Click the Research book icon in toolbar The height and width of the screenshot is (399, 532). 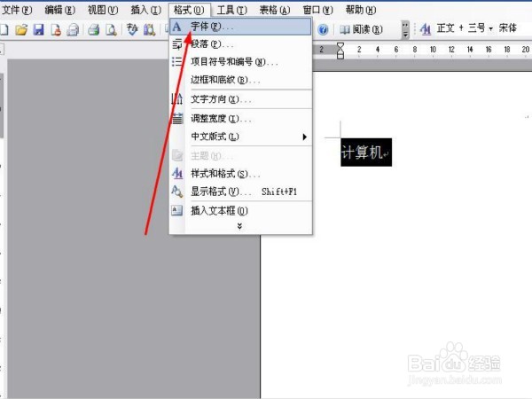(149, 30)
